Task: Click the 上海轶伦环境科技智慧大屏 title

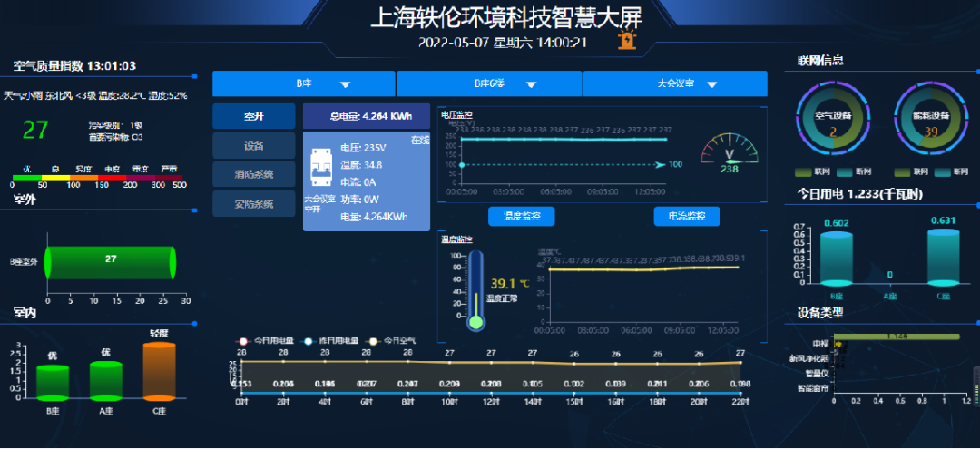Action: click(x=506, y=18)
